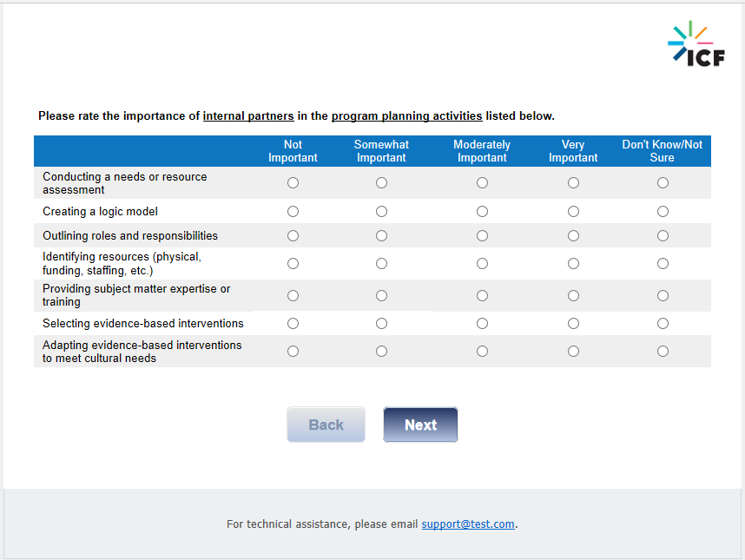Rate adapting interventions as Somewhat Important
This screenshot has width=745, height=560.
pyautogui.click(x=381, y=352)
